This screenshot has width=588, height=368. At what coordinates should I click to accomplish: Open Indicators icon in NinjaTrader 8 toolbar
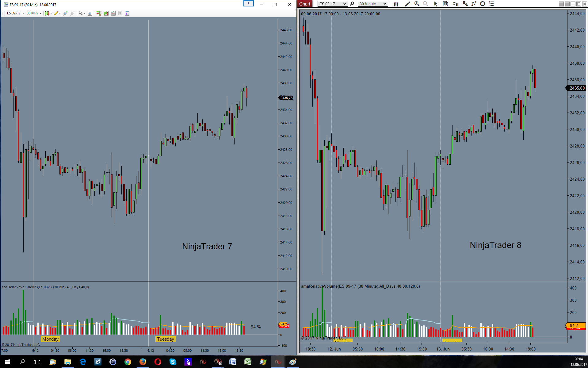tap(474, 4)
